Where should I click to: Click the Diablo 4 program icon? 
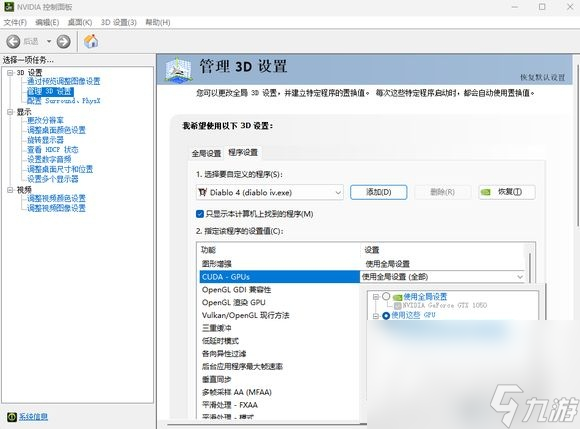(x=203, y=192)
